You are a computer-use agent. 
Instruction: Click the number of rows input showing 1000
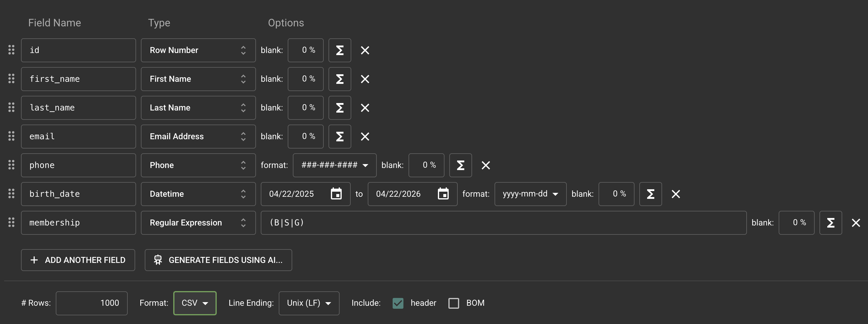pyautogui.click(x=92, y=303)
